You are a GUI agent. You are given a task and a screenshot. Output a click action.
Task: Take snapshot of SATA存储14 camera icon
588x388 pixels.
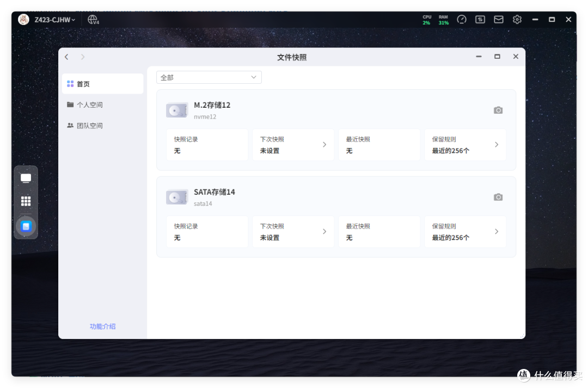point(498,197)
